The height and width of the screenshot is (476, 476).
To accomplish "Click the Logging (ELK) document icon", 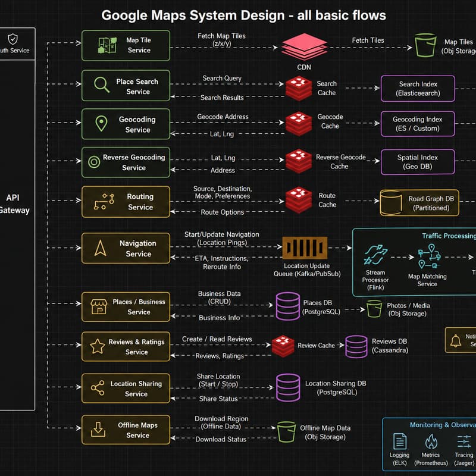I will (x=400, y=441).
